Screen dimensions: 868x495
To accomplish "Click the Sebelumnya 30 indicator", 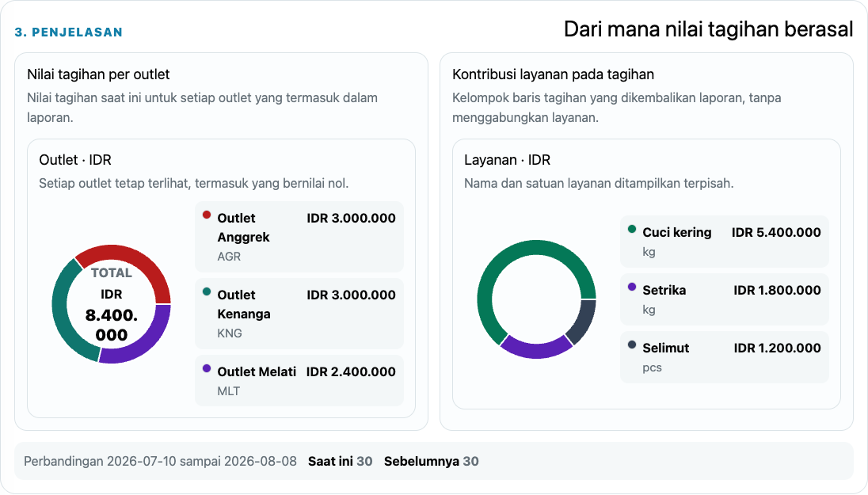I will click(432, 461).
